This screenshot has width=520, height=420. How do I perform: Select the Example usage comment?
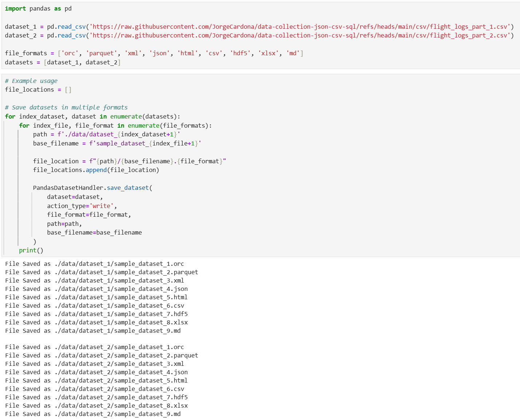click(31, 81)
